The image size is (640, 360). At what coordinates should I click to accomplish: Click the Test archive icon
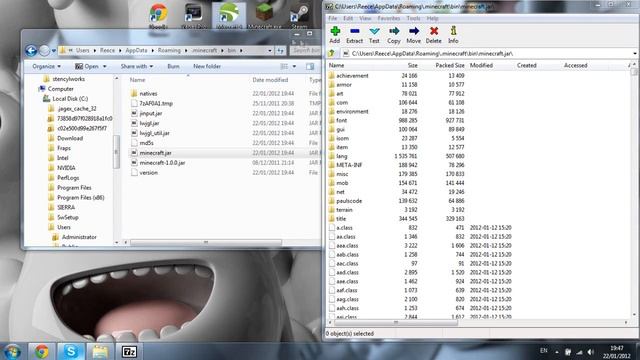click(374, 35)
